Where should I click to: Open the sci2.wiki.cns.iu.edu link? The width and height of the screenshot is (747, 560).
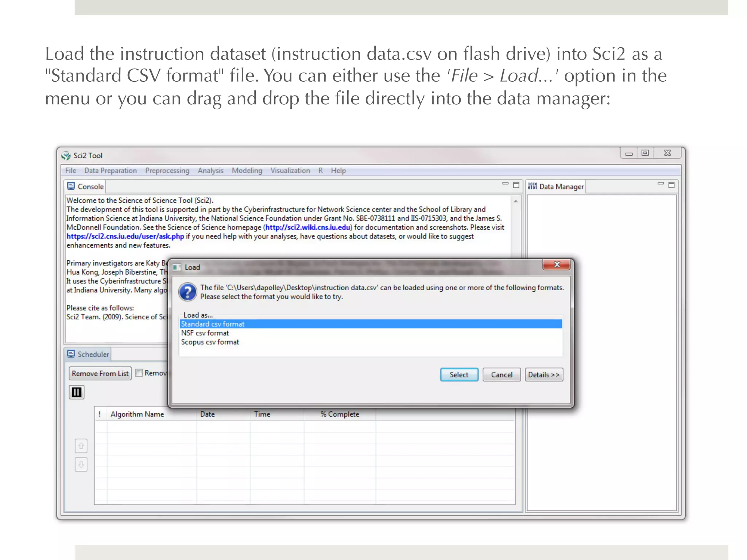[308, 227]
